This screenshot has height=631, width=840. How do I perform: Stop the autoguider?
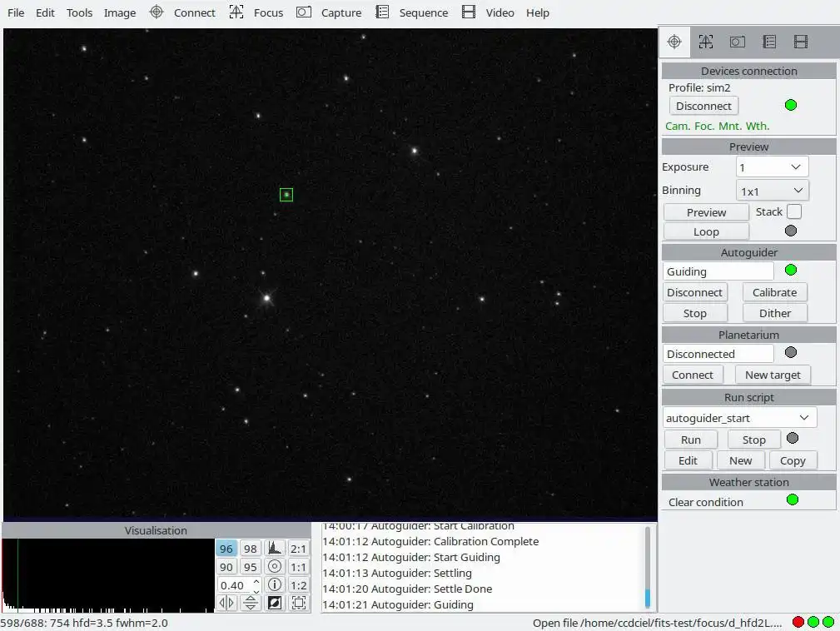(x=695, y=313)
